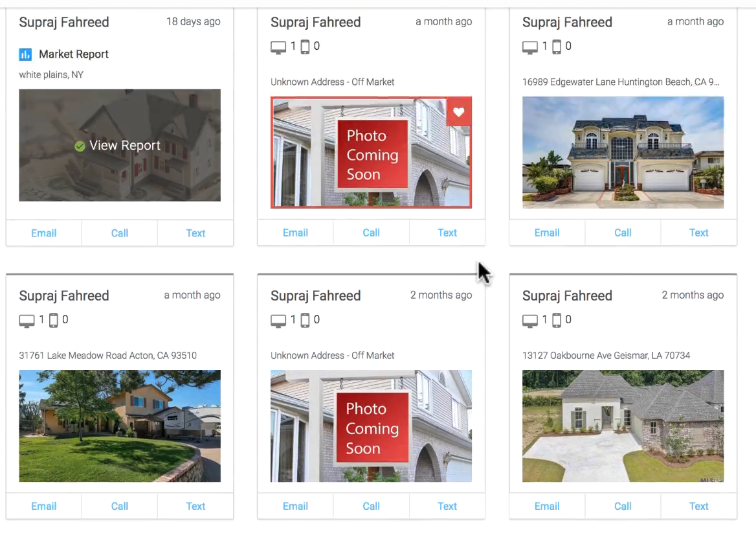
Task: Click desktop icon on top Unknown Address card
Action: 278,47
